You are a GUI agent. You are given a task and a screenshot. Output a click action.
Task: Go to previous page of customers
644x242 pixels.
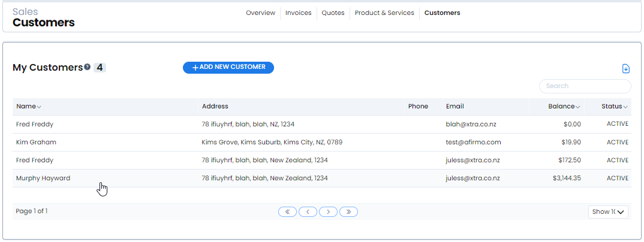(x=308, y=211)
